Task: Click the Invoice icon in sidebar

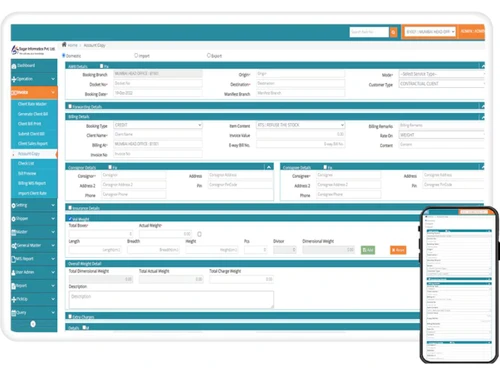Action: [14, 93]
